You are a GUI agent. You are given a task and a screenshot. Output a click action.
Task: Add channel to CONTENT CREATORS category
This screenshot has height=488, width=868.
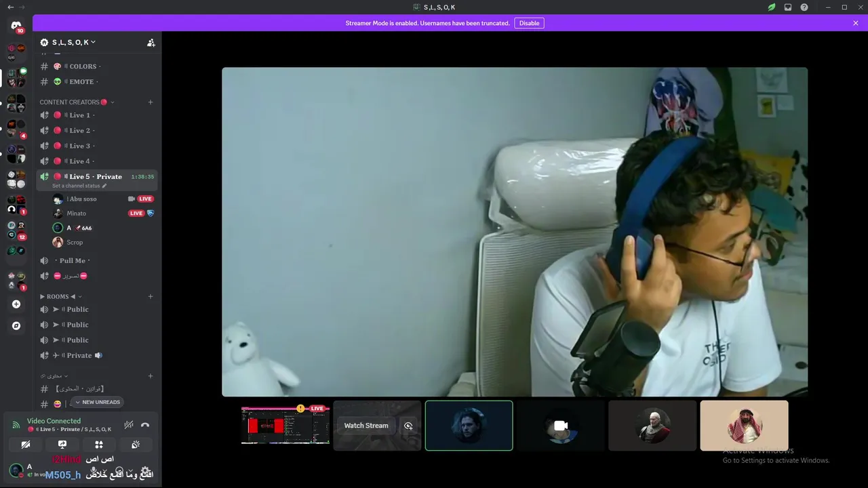point(151,102)
